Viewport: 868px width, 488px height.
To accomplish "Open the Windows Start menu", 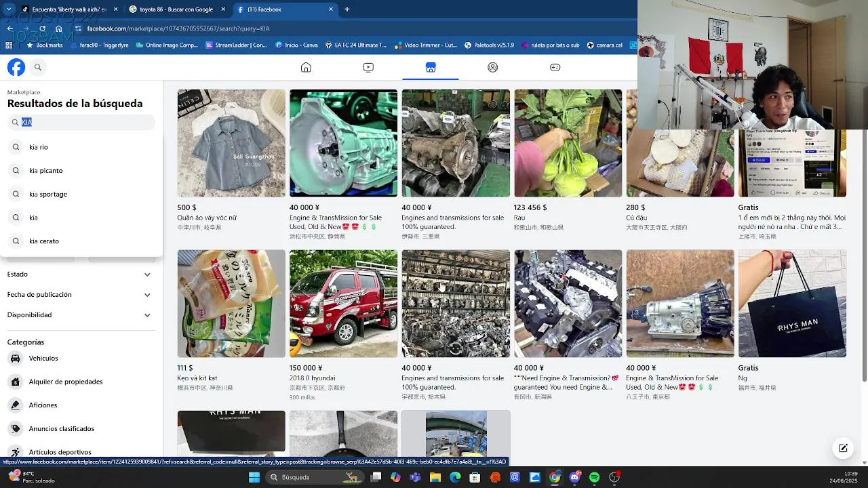I will 254,477.
